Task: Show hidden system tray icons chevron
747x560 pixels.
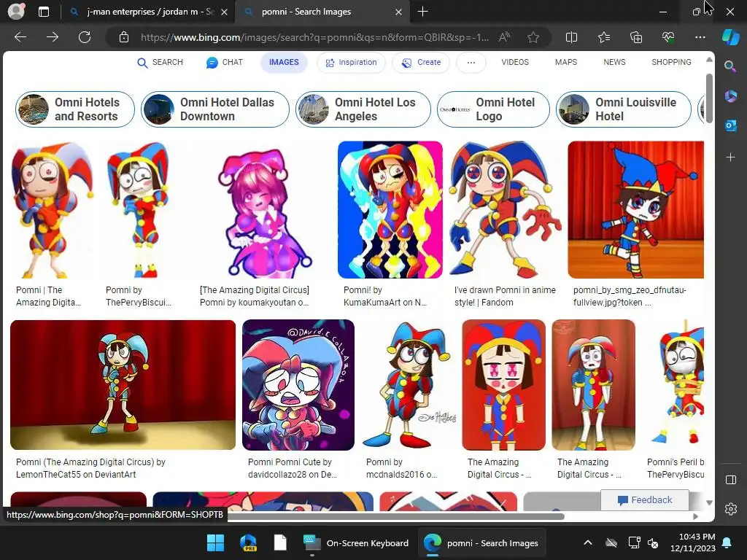Action: (x=588, y=542)
